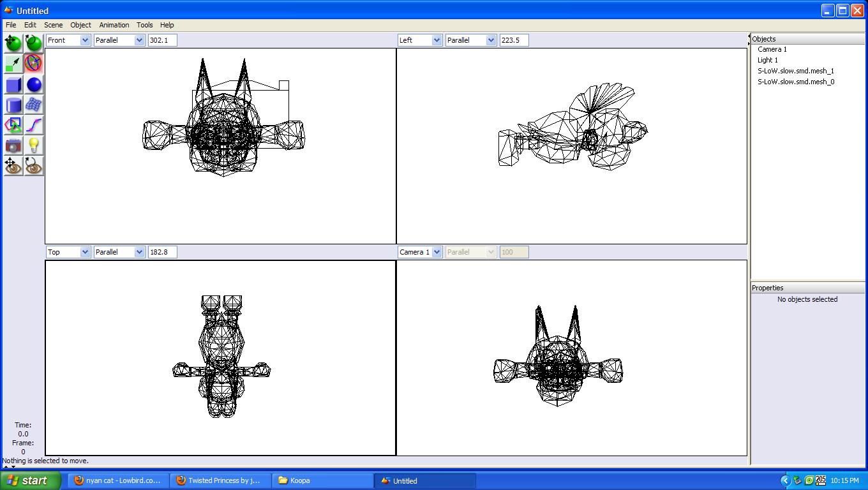Choose the Create Polygon tool

click(13, 124)
